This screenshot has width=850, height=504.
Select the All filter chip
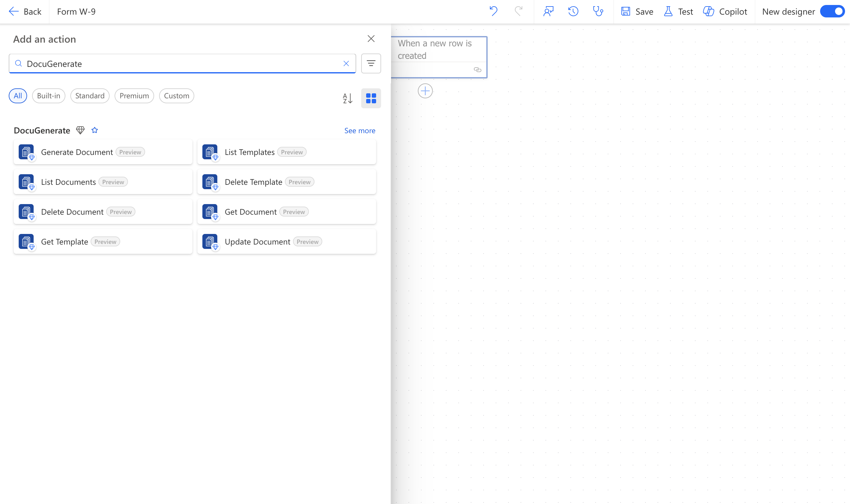coord(18,96)
